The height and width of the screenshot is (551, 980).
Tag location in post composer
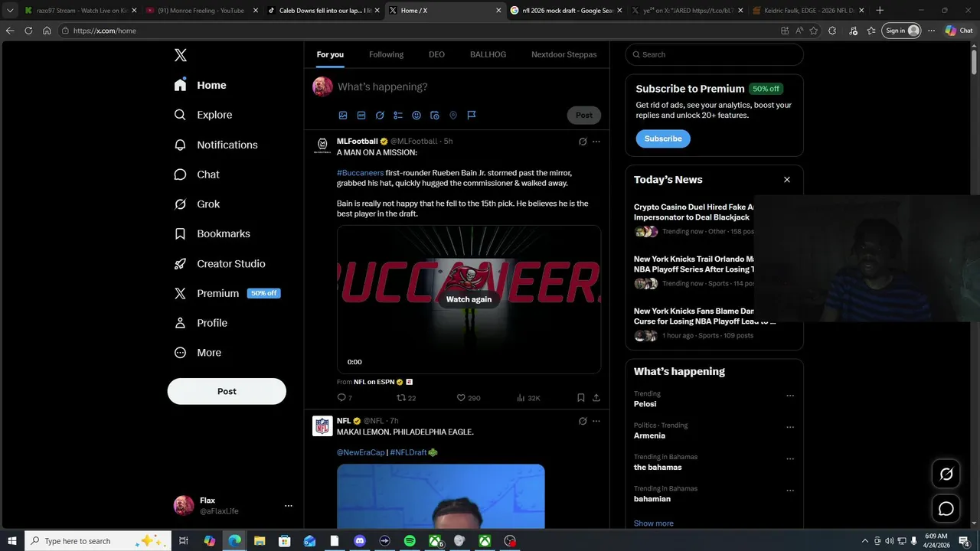point(453,116)
